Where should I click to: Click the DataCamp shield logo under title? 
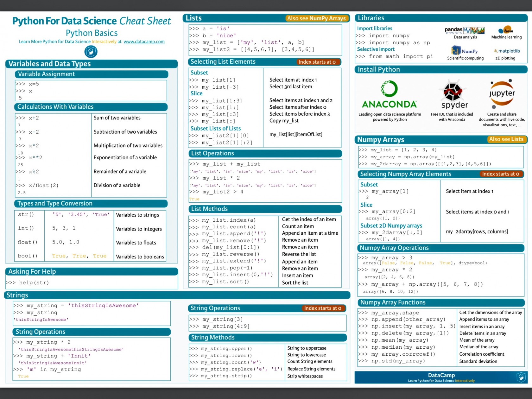pyautogui.click(x=91, y=52)
